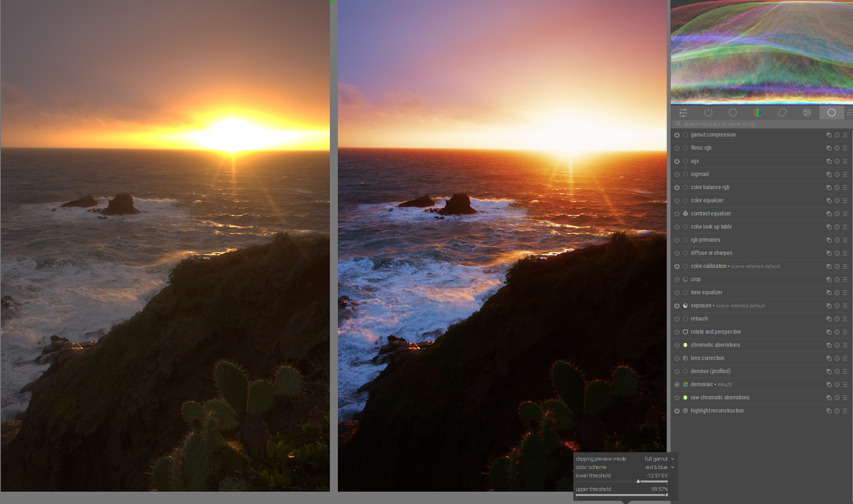Open the color balance rgb presets menu
The height and width of the screenshot is (504, 853).
coord(845,188)
